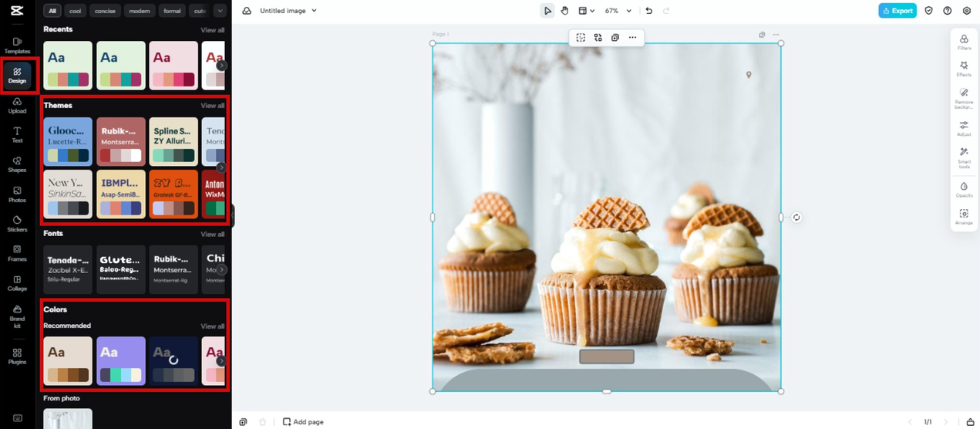
Task: Click the replace icon in floating toolbar
Action: coord(598,37)
